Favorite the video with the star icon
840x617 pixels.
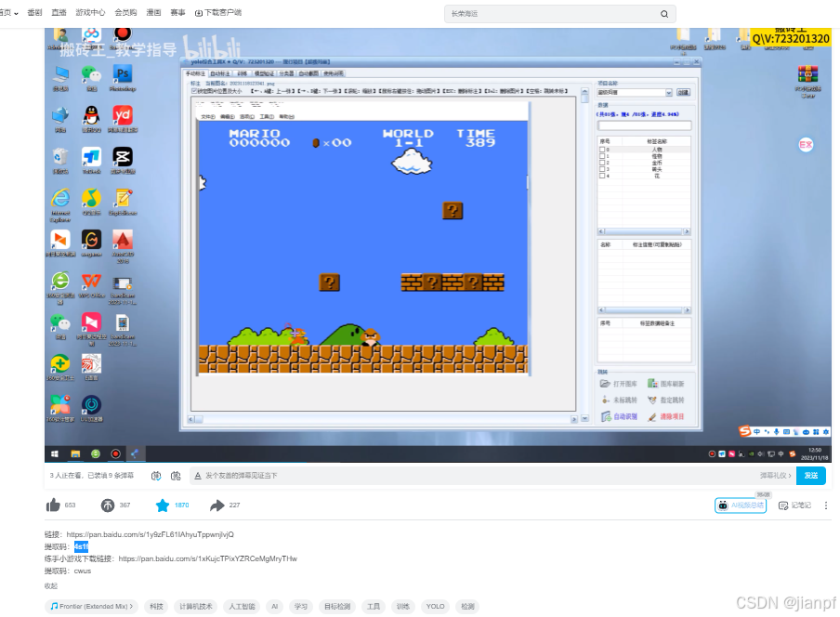[x=163, y=505]
